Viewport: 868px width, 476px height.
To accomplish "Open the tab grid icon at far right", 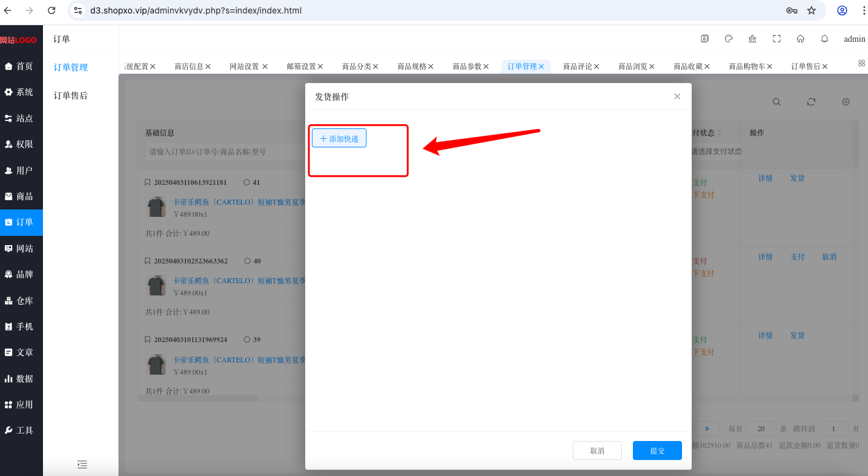I will pyautogui.click(x=861, y=63).
